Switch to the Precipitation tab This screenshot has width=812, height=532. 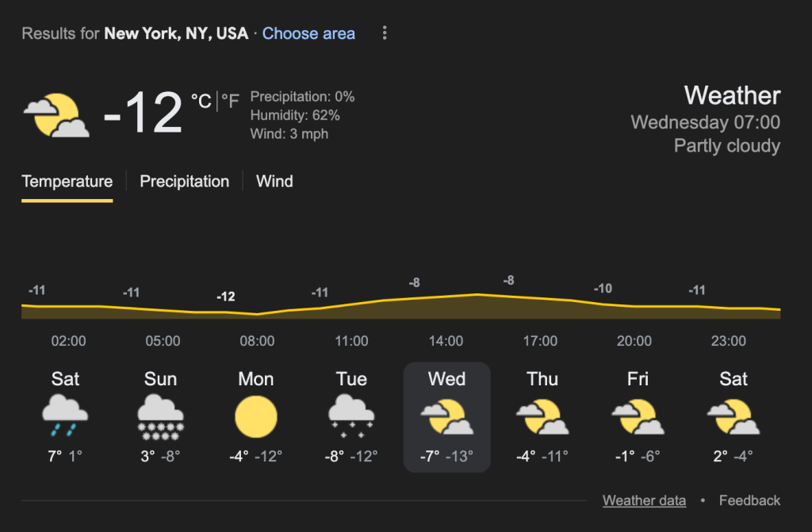184,182
